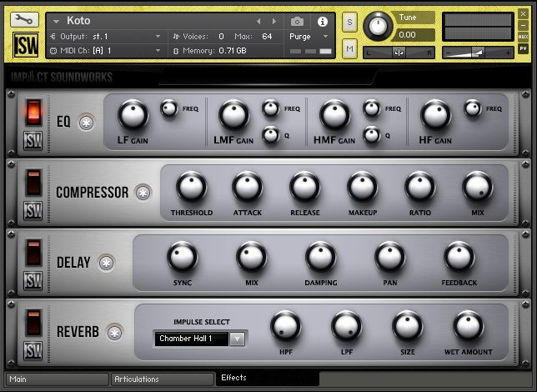Click the ISW badge in Compressor module

click(x=33, y=210)
